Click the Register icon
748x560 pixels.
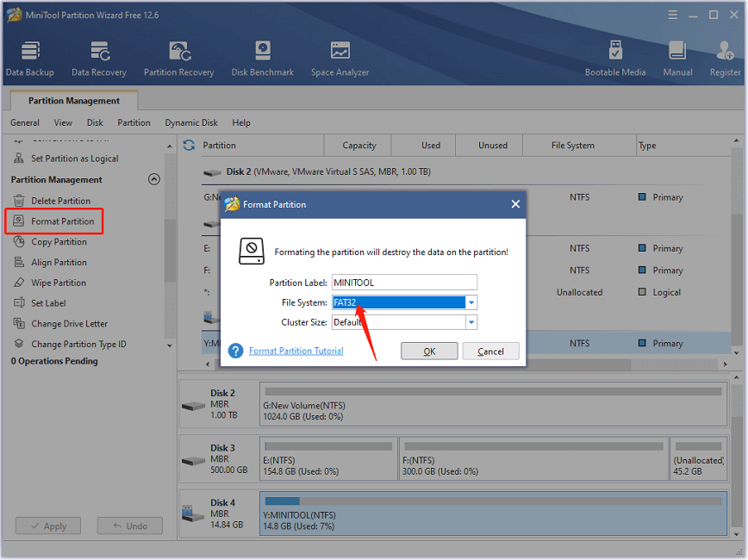pyautogui.click(x=725, y=59)
